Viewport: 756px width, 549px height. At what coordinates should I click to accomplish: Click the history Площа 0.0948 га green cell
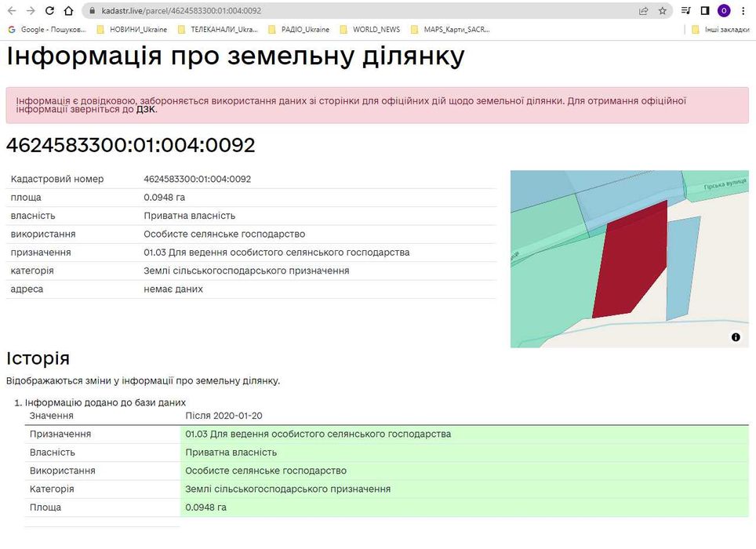tap(464, 507)
